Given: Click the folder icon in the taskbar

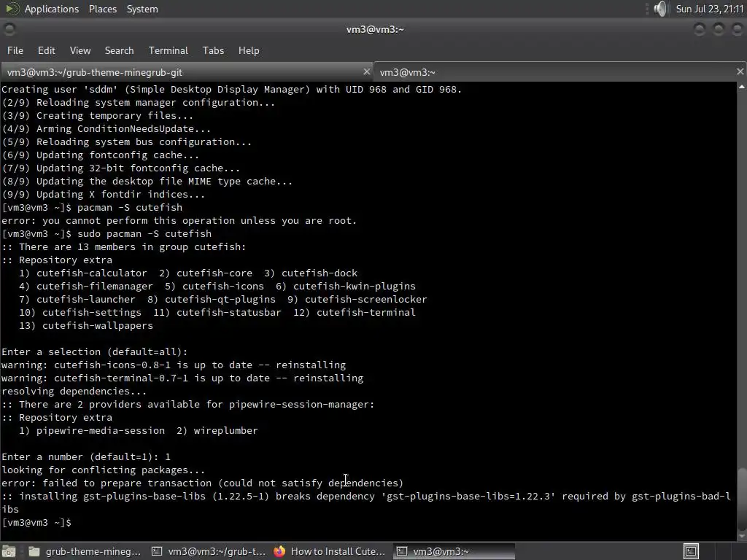Looking at the screenshot, I should 34,551.
